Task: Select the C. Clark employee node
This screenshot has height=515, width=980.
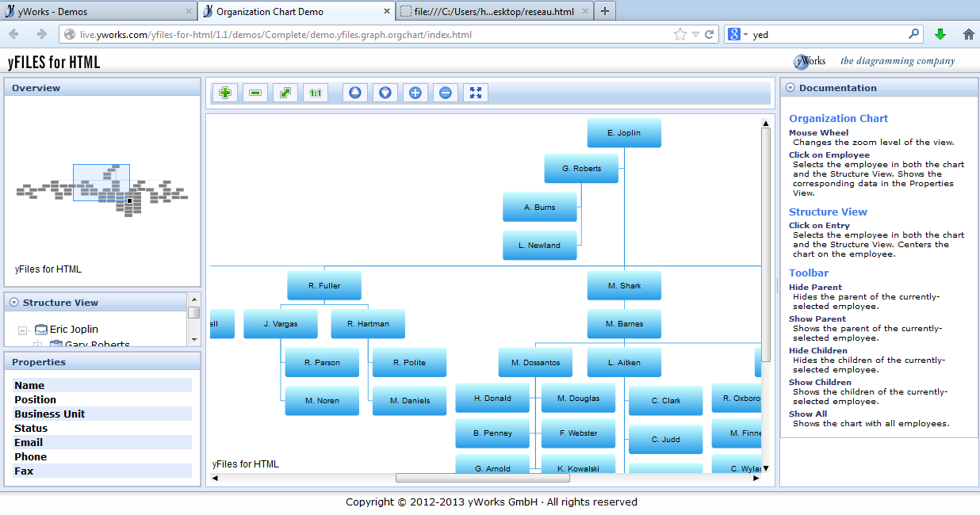Action: (x=666, y=401)
